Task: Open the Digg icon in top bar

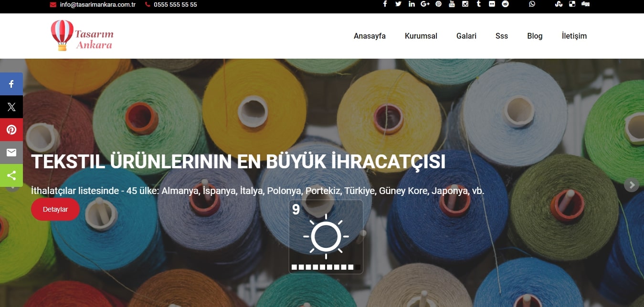Action: pos(585,4)
